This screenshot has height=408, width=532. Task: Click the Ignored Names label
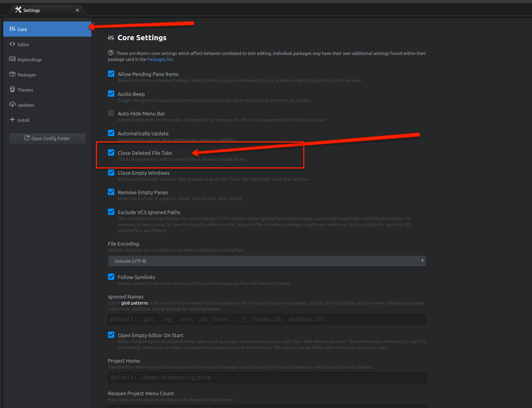click(126, 297)
